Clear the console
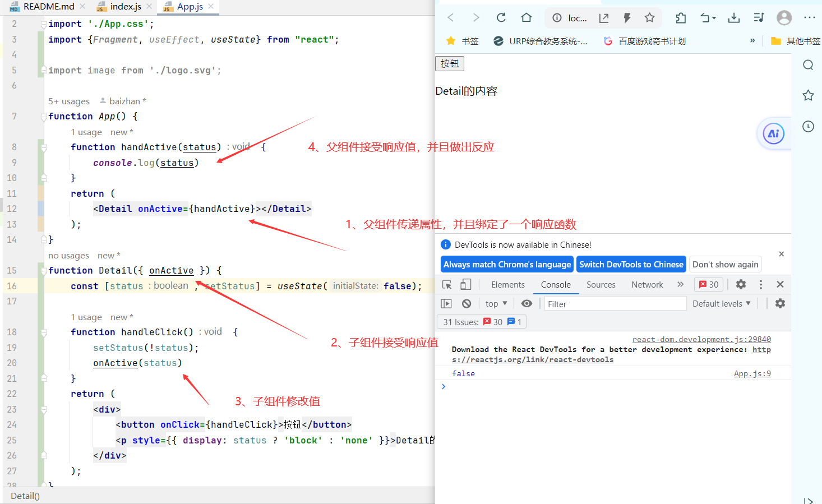The height and width of the screenshot is (504, 822). pyautogui.click(x=467, y=303)
